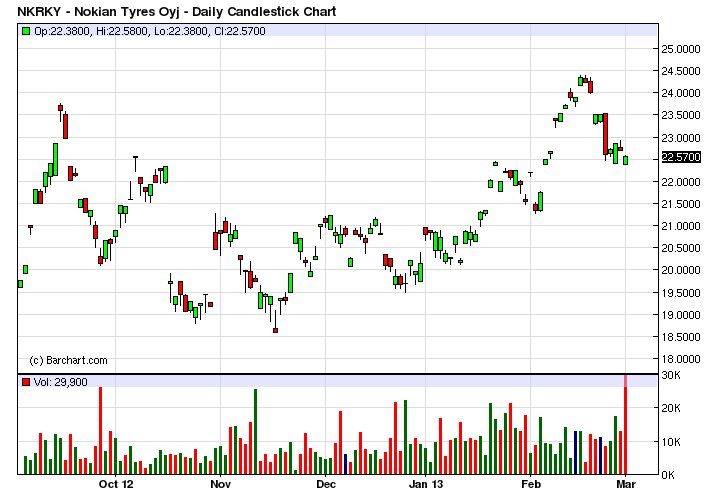Click the 24.0000 price axis label
The width and height of the screenshot is (707, 493).
(681, 93)
